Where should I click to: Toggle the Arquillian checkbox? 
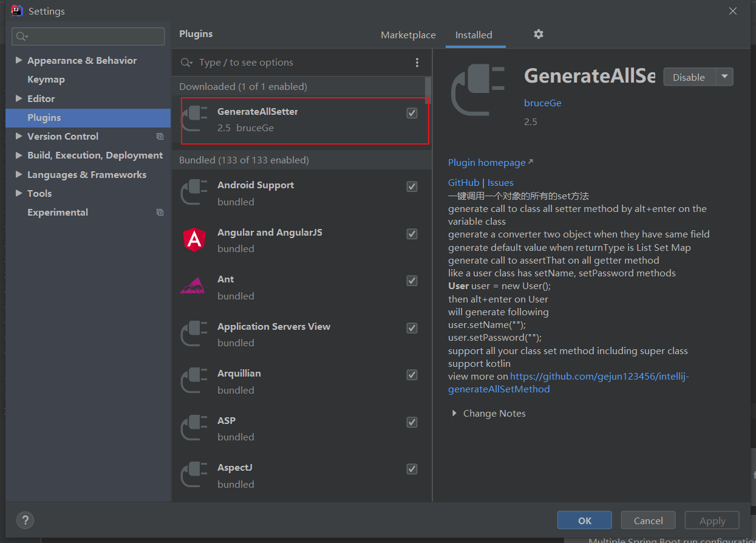[412, 375]
